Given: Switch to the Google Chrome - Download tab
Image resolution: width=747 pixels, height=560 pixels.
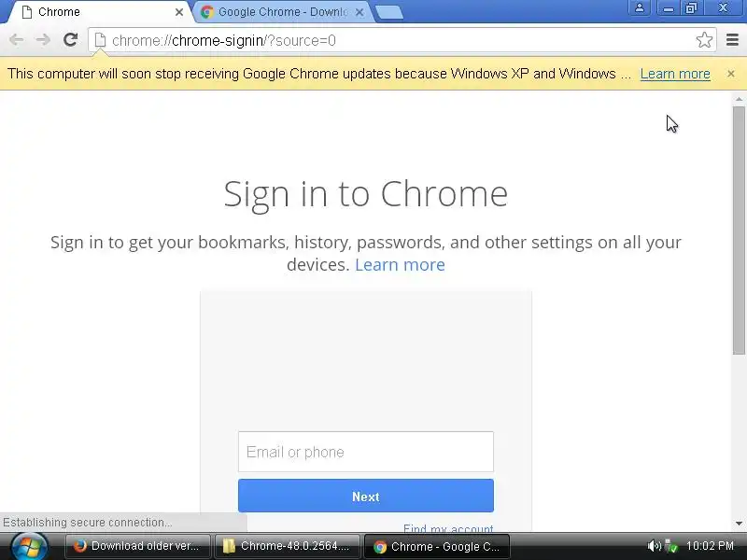Looking at the screenshot, I should 283,12.
